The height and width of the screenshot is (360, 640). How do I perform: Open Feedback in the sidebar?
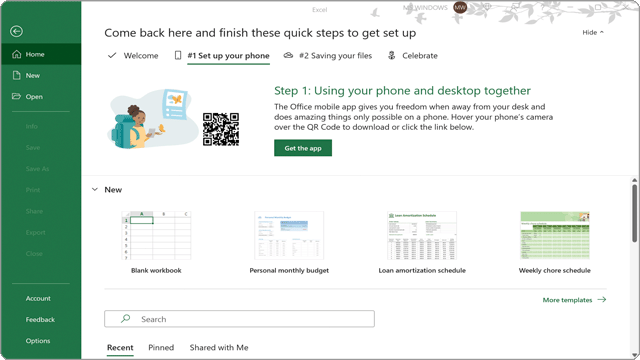pos(40,320)
